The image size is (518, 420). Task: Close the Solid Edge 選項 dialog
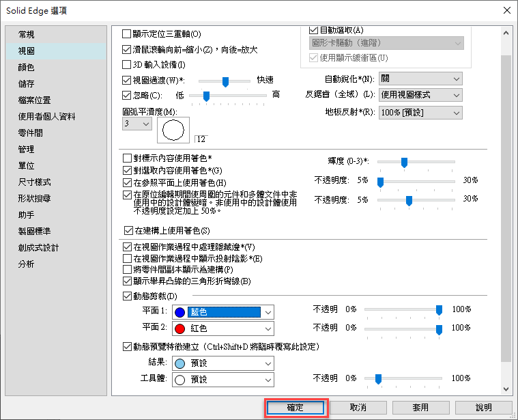[x=507, y=10]
